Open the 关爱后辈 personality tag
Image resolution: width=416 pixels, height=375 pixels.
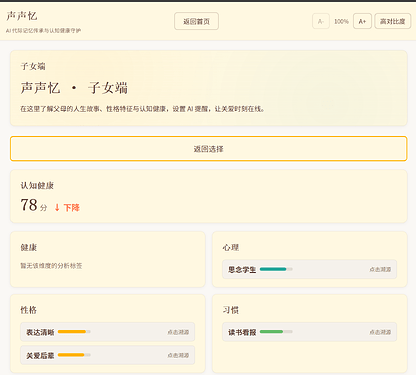[107, 355]
